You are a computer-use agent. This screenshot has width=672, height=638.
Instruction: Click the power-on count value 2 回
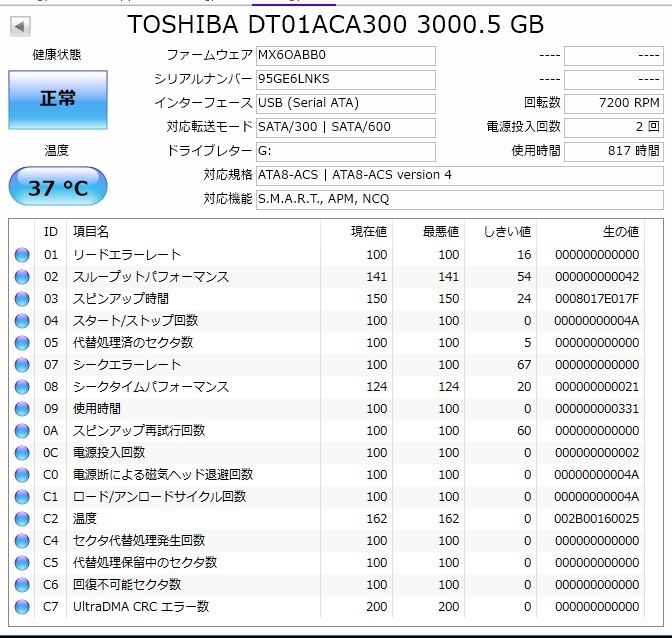614,128
